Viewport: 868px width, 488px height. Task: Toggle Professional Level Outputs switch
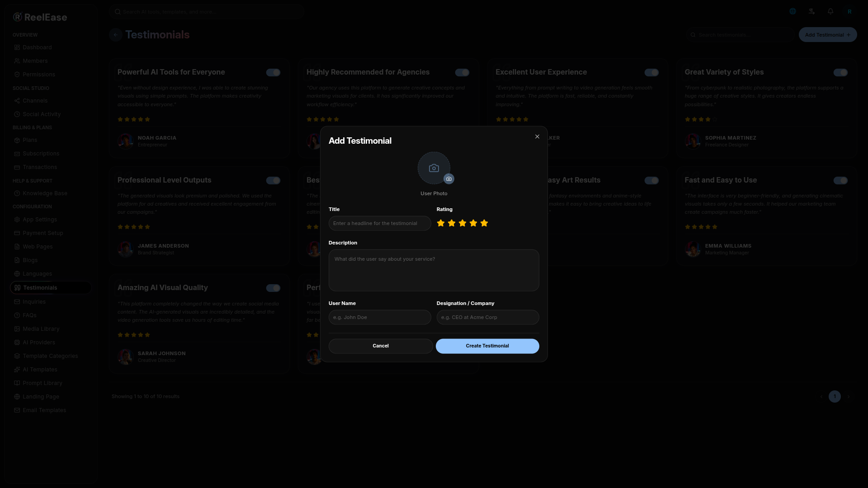tap(273, 180)
